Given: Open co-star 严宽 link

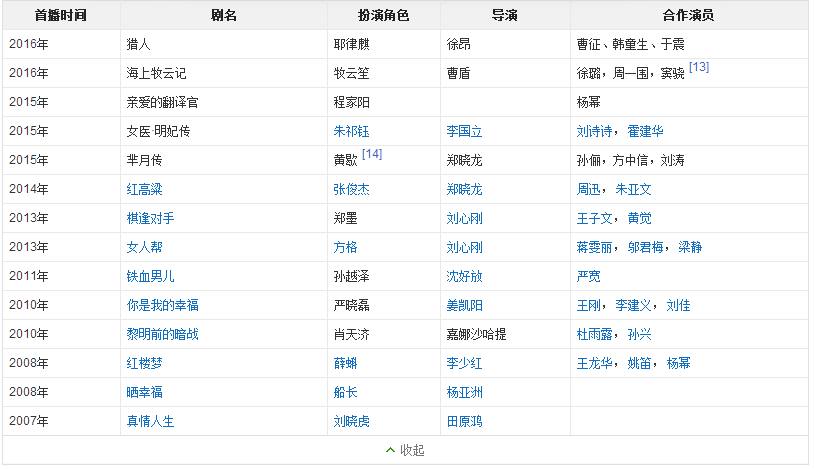Looking at the screenshot, I should [x=589, y=277].
